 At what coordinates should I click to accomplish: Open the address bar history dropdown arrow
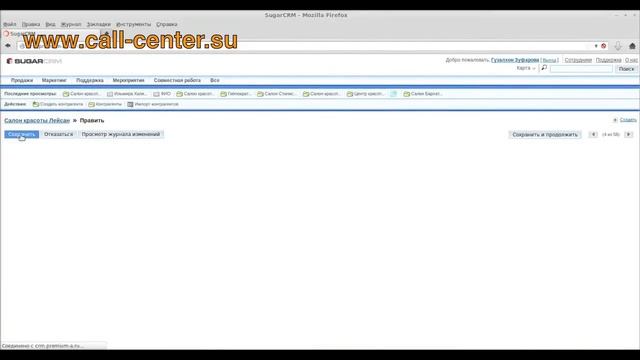[596, 46]
